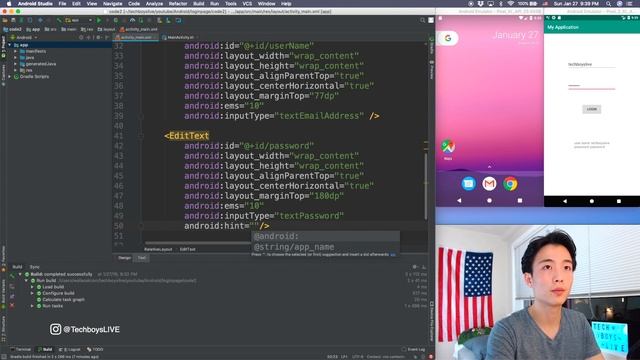Expand the manifests folder node
Screen dimensions: 640x360
[x=16, y=51]
